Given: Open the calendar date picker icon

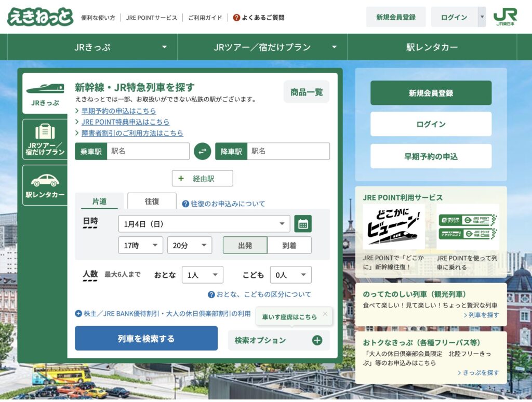Looking at the screenshot, I should point(303,224).
